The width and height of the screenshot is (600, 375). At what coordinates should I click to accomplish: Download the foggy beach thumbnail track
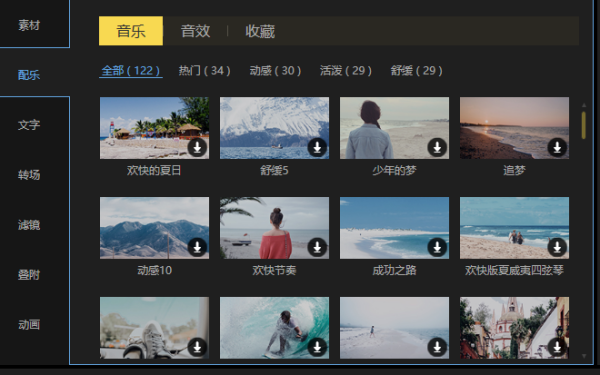pyautogui.click(x=437, y=347)
